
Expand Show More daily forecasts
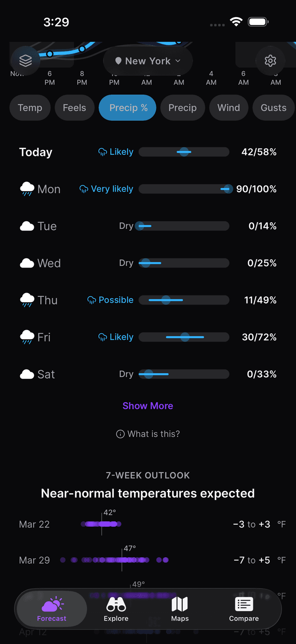tap(148, 406)
